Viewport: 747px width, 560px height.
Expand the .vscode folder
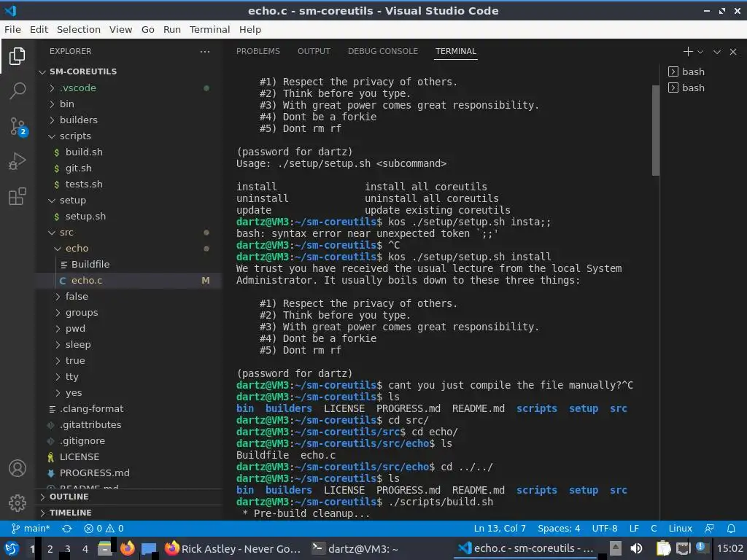pyautogui.click(x=128, y=88)
